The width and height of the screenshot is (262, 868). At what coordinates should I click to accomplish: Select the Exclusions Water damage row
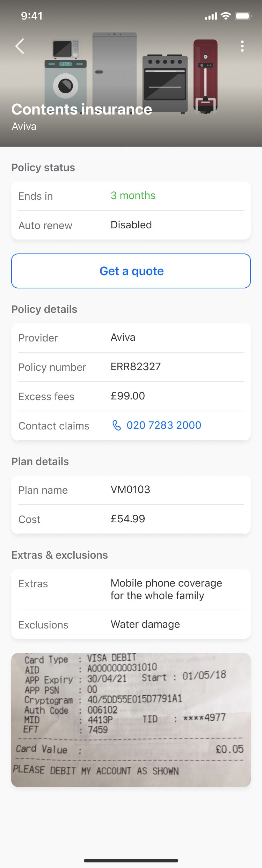131,625
